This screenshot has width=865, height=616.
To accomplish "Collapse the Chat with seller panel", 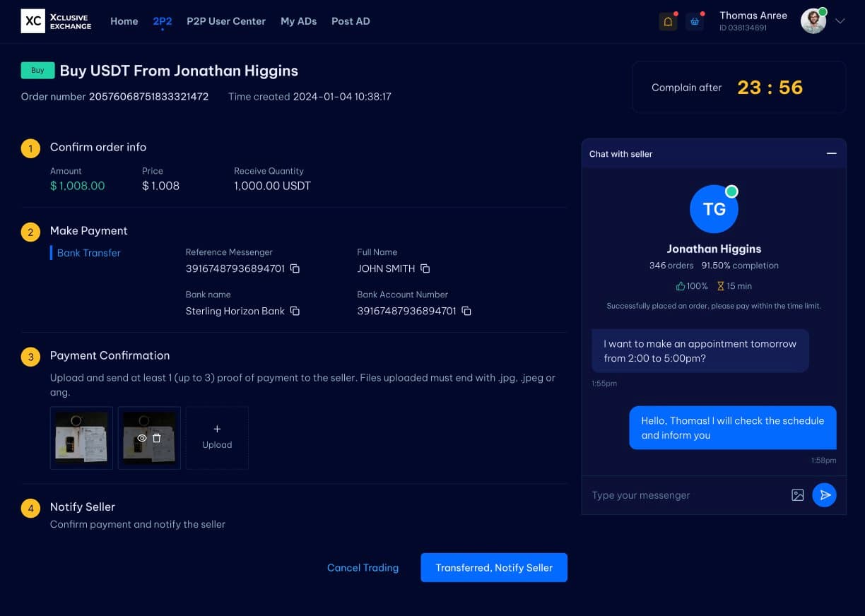I will click(x=832, y=153).
